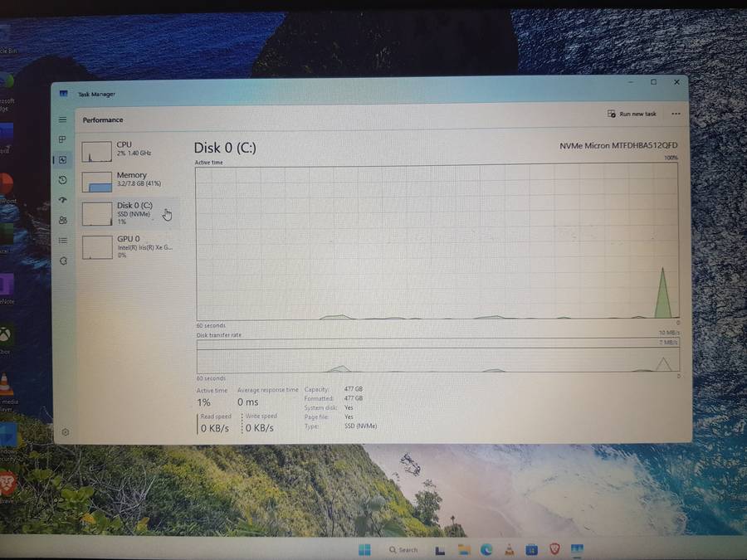
Task: Expand the navigation sidebar hamburger menu
Action: [63, 119]
